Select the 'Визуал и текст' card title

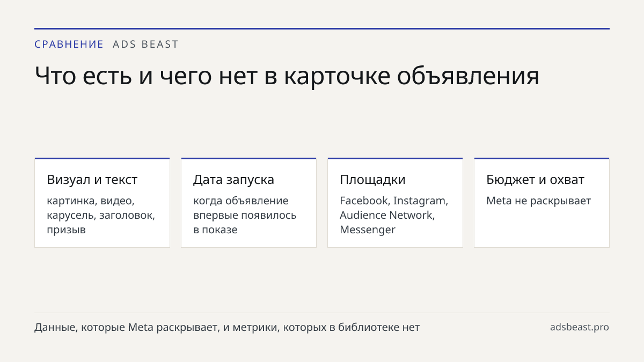[x=92, y=180]
